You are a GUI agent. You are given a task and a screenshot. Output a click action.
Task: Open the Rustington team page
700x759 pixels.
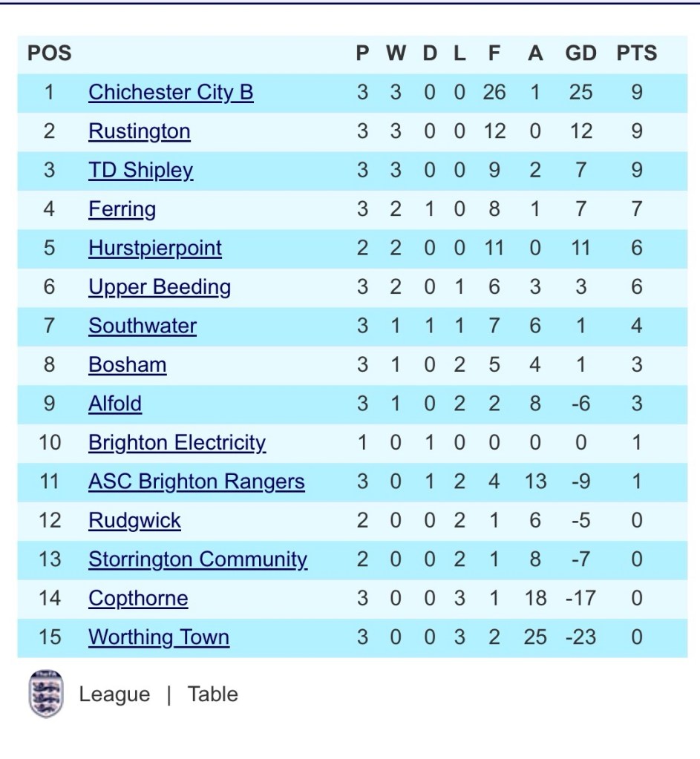139,131
